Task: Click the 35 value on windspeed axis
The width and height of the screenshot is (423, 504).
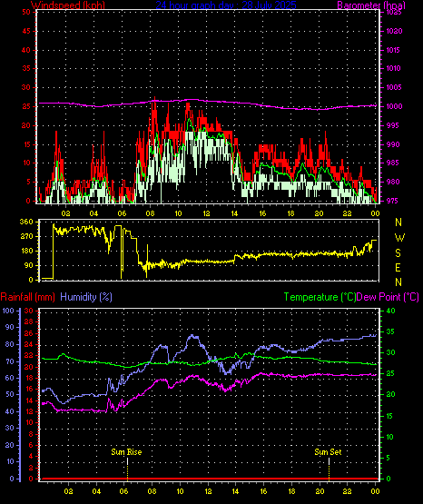Action: click(x=26, y=68)
